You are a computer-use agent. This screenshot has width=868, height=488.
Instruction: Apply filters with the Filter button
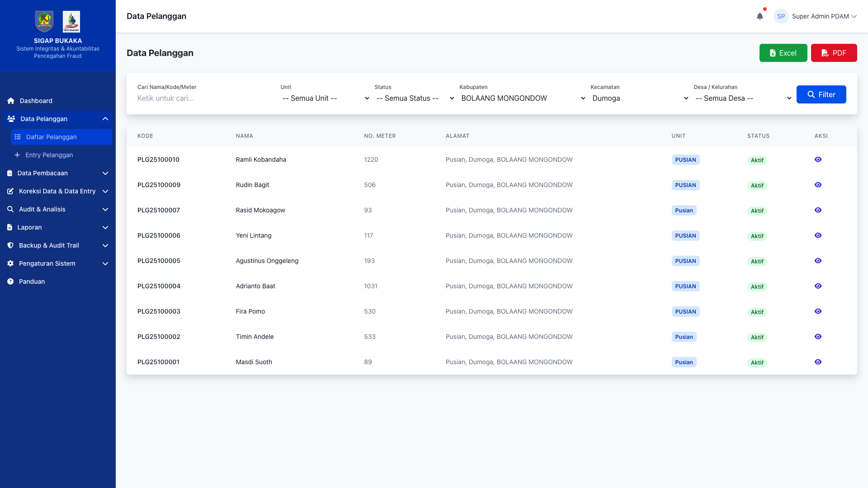pos(821,94)
